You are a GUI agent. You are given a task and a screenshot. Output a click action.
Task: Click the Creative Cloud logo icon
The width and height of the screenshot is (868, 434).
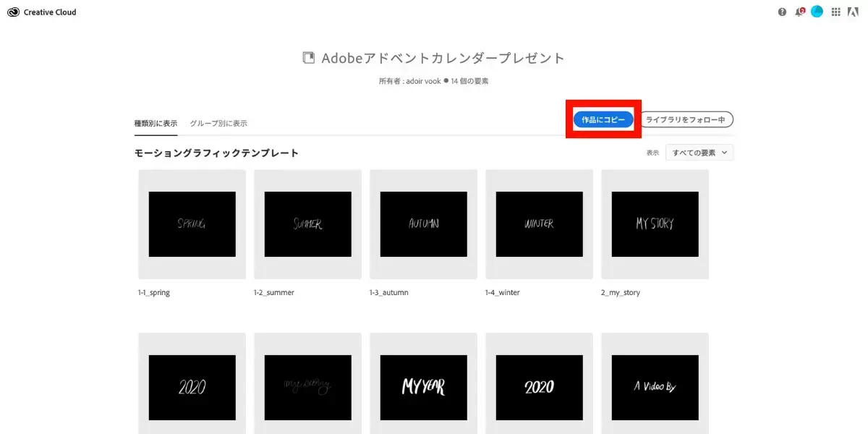point(13,12)
